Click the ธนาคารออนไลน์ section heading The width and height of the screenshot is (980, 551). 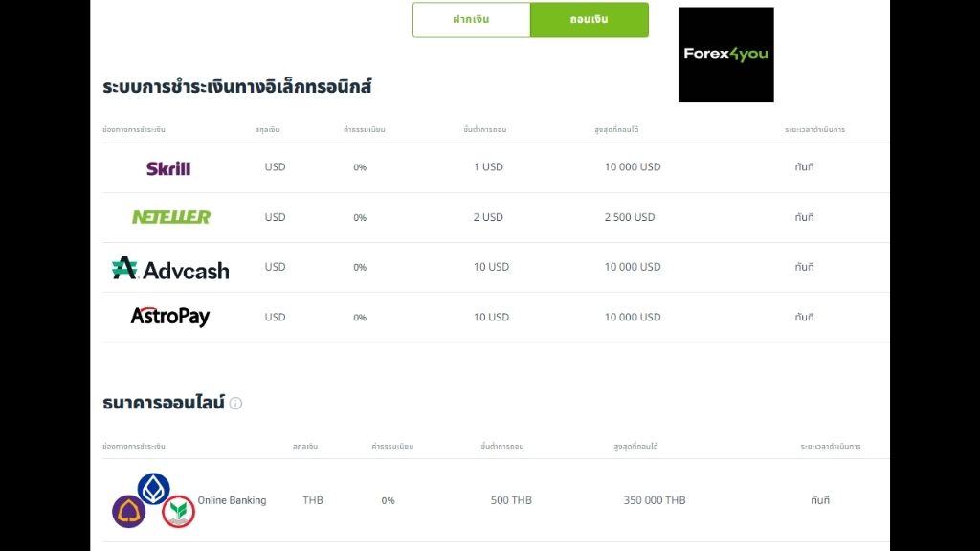pyautogui.click(x=163, y=403)
